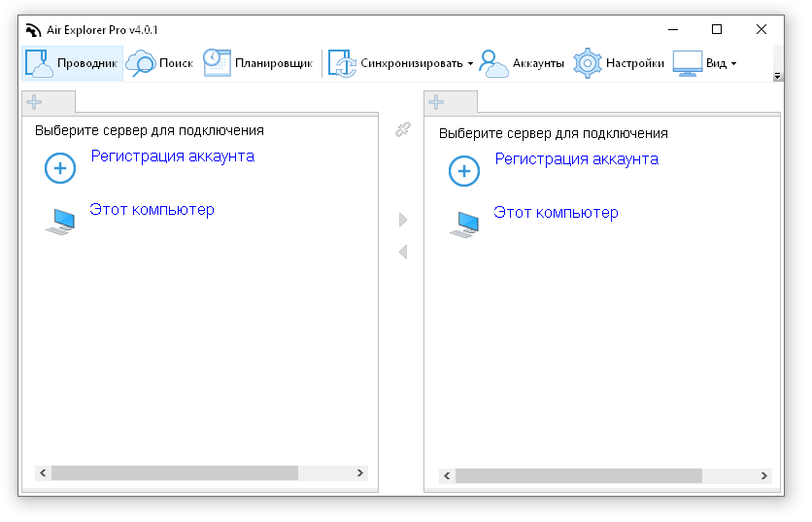Close the Air Explorer window
Viewport: 812px width, 522px height.
pyautogui.click(x=761, y=29)
